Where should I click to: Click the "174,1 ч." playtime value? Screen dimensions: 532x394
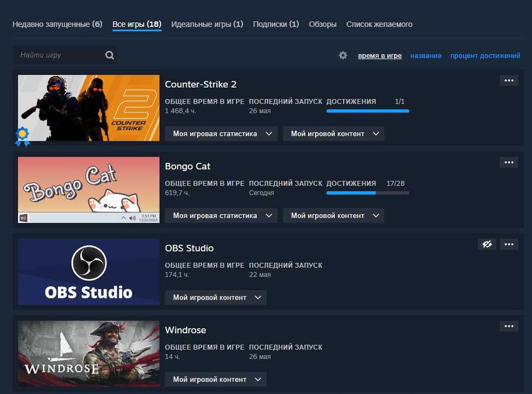(x=177, y=275)
